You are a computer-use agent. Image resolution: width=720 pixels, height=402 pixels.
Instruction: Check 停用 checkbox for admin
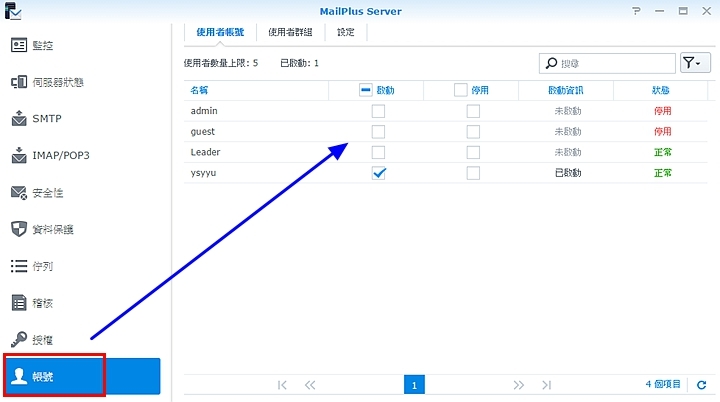pyautogui.click(x=473, y=111)
